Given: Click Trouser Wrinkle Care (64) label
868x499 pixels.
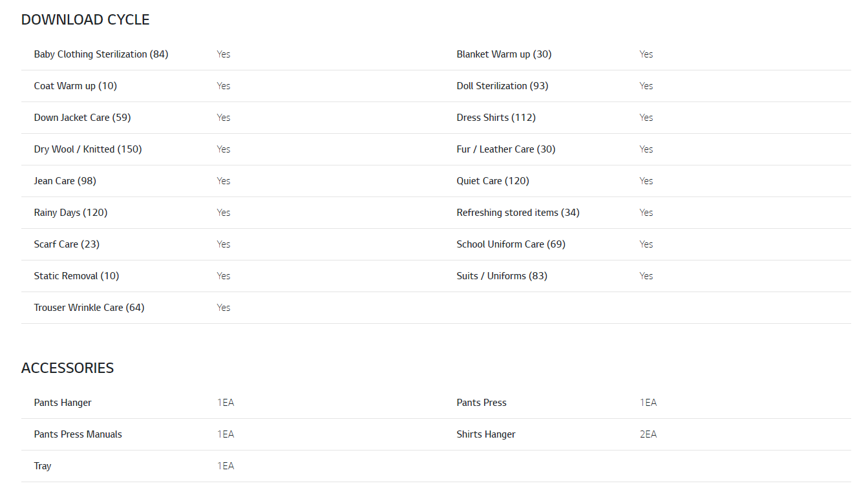Looking at the screenshot, I should click(89, 308).
